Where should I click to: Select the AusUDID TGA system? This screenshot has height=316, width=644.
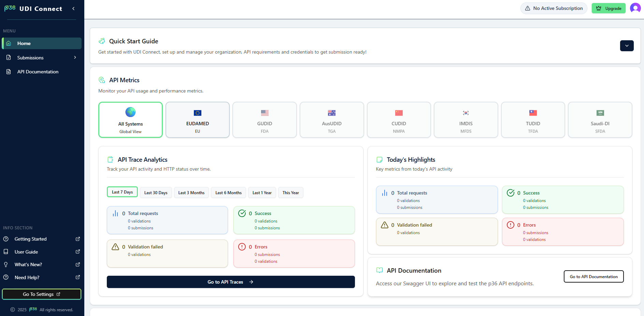point(331,120)
